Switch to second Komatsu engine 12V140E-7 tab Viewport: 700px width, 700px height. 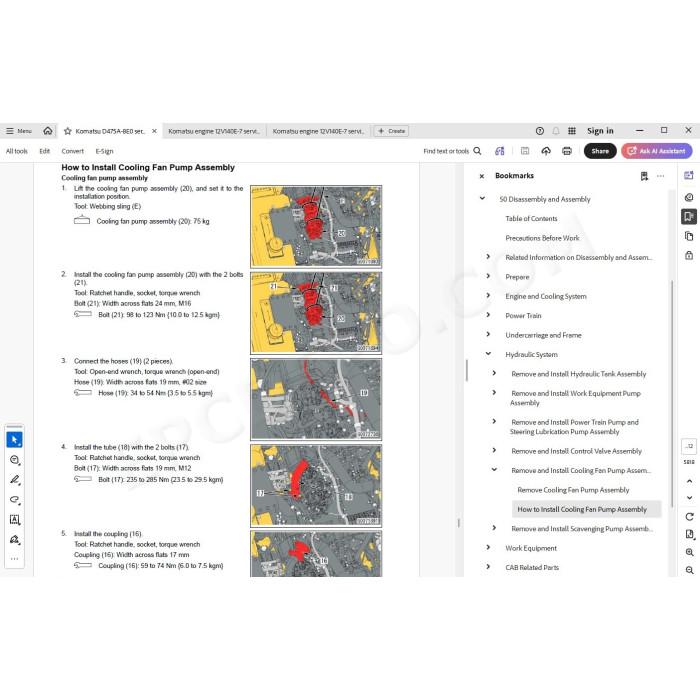click(214, 131)
